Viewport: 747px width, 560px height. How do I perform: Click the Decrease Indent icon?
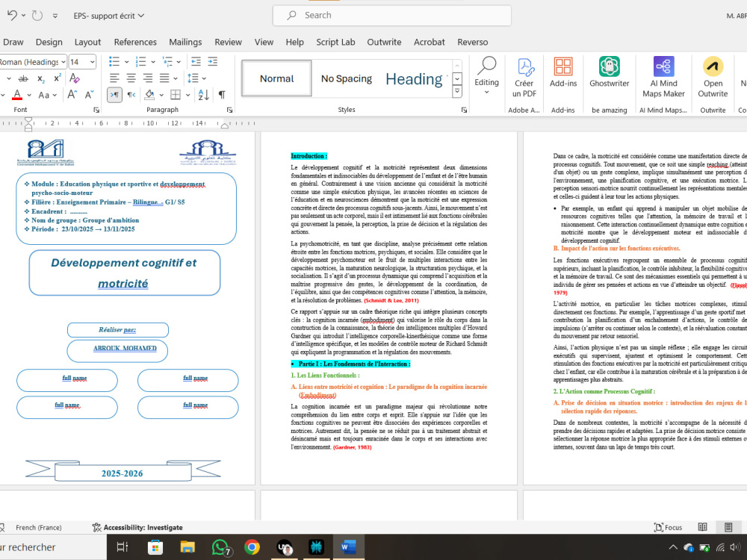coord(196,61)
